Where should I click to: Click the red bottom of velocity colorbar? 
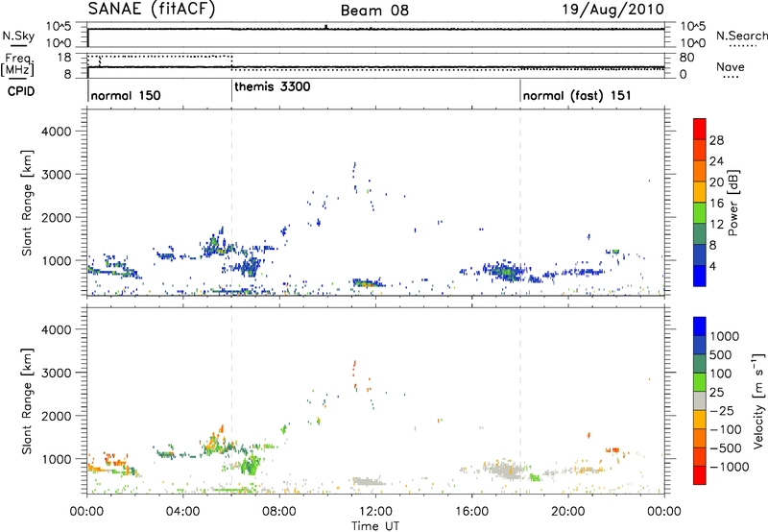coord(700,475)
